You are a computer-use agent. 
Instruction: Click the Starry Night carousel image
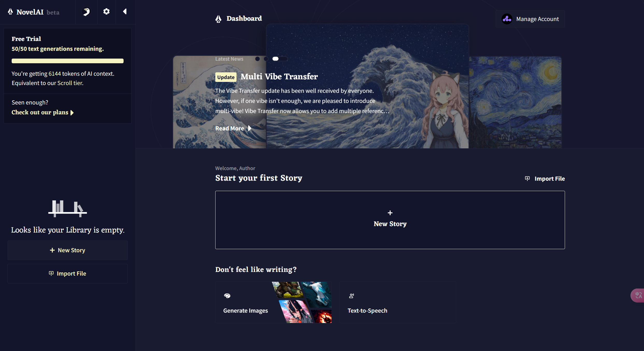515,102
